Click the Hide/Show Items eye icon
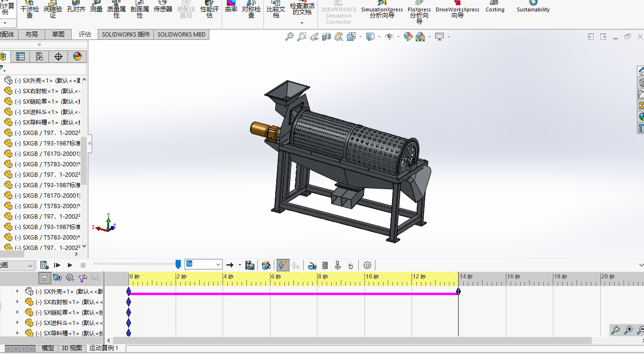 389,37
